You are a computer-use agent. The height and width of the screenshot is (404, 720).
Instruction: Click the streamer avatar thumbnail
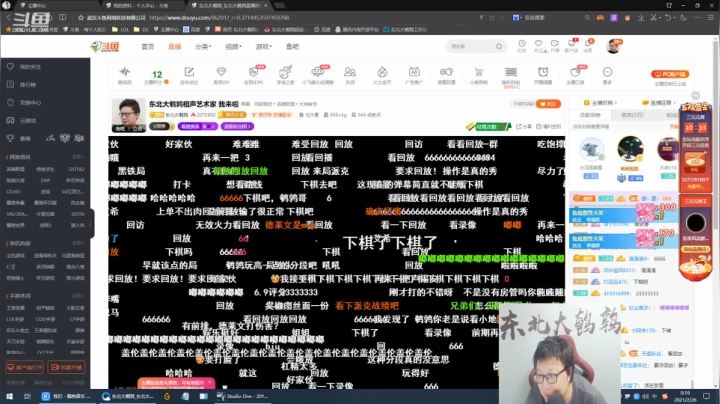(x=129, y=115)
